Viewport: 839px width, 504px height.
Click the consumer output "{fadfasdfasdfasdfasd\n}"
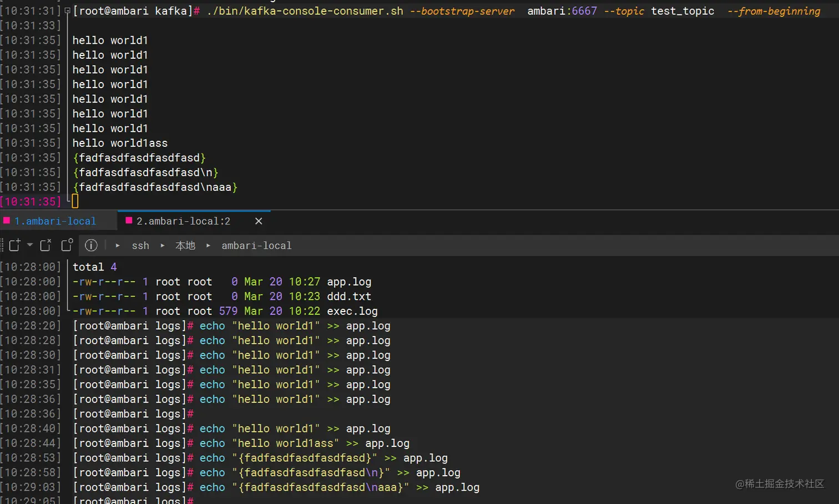tap(145, 172)
